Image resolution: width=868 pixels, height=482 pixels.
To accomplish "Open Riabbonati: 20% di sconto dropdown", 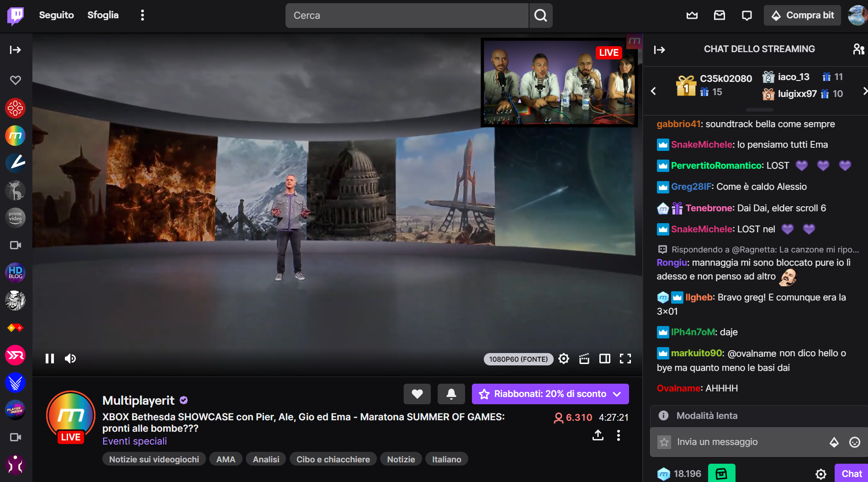I will (550, 394).
